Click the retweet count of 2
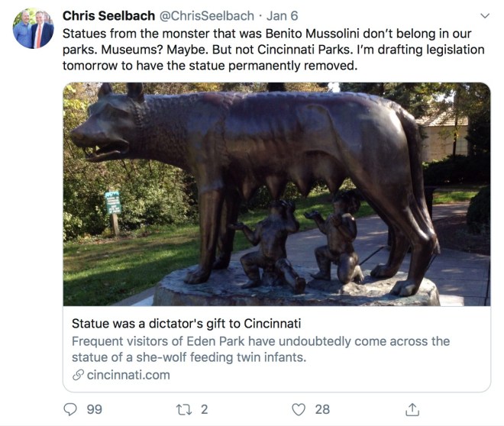 [x=204, y=409]
